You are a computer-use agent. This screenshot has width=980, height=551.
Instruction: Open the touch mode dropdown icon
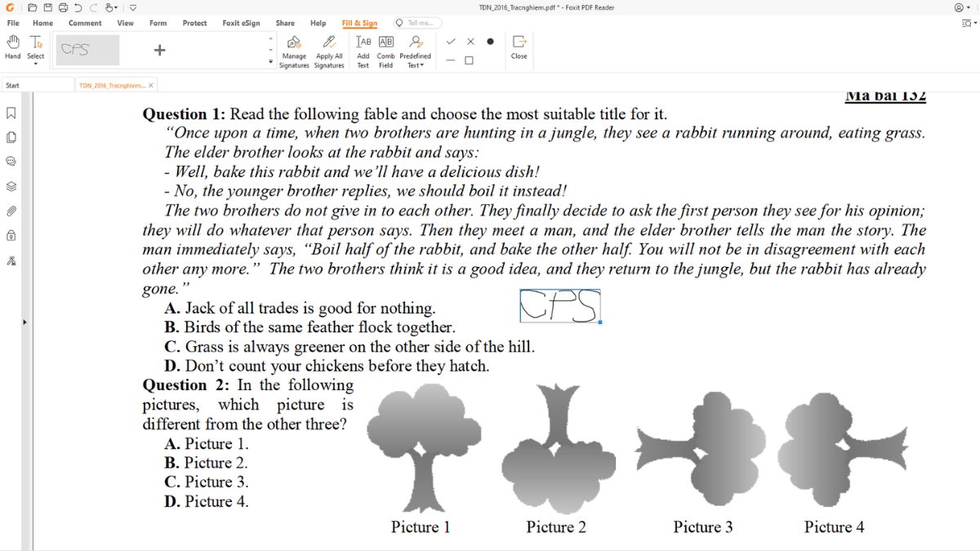point(112,7)
